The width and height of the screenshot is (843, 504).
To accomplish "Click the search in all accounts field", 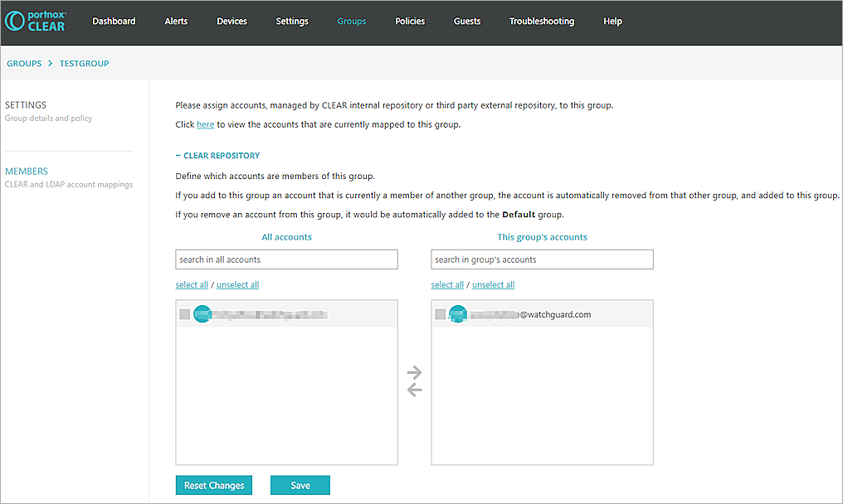I will [286, 259].
